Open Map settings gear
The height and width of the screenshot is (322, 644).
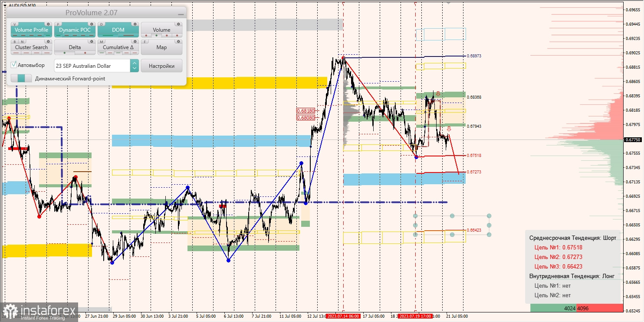(178, 41)
